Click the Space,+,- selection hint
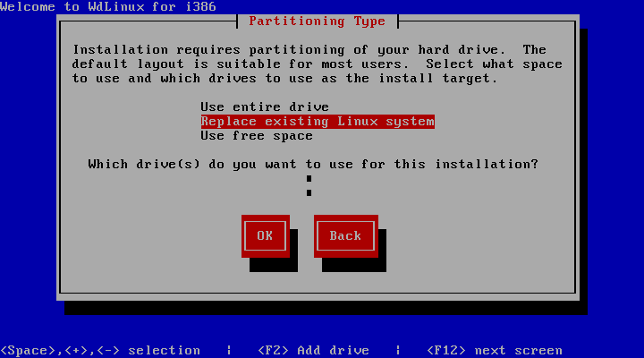The image size is (644, 358). [x=100, y=350]
